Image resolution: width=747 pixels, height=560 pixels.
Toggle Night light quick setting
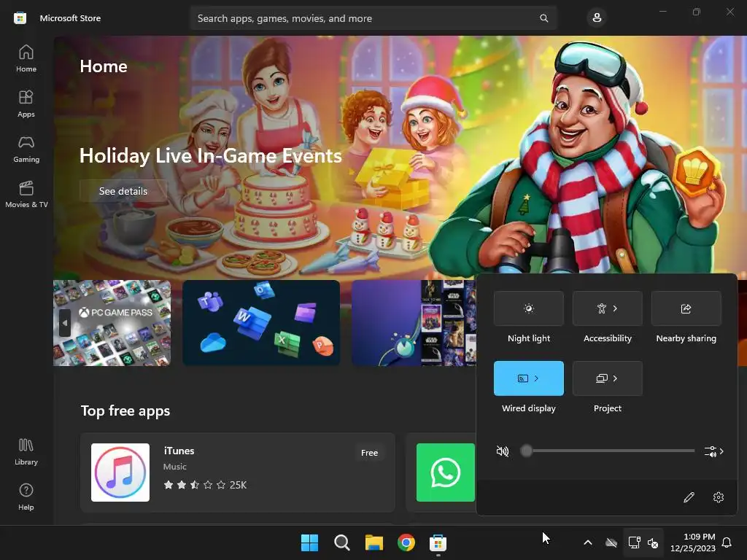pyautogui.click(x=529, y=308)
